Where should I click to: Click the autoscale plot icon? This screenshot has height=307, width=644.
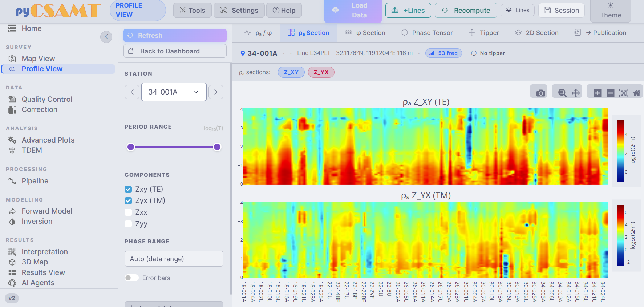click(x=624, y=93)
